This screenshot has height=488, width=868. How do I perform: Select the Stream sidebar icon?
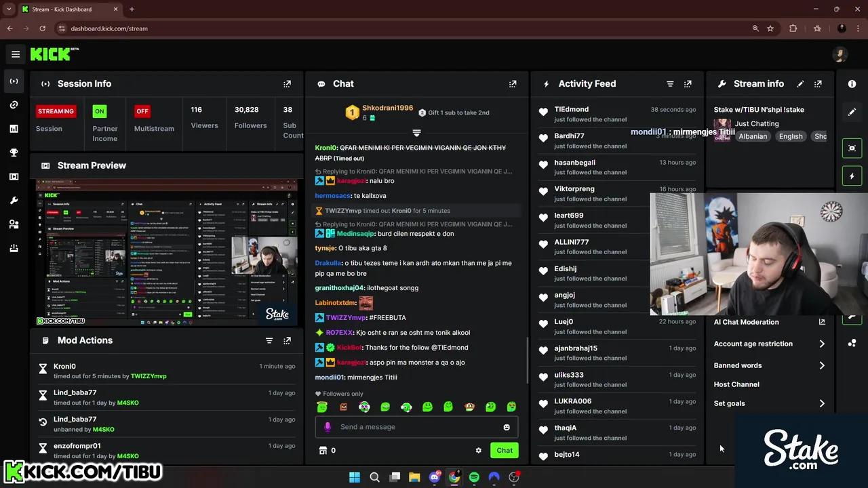coord(14,81)
